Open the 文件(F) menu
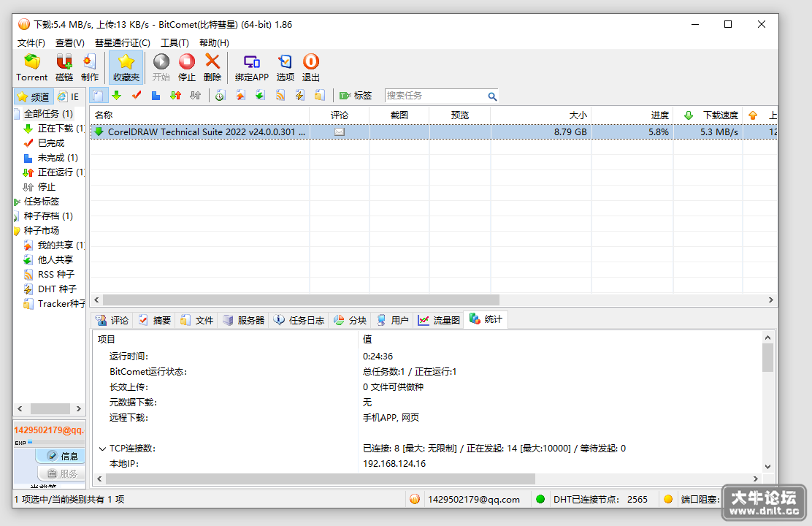The height and width of the screenshot is (526, 812). pos(31,42)
